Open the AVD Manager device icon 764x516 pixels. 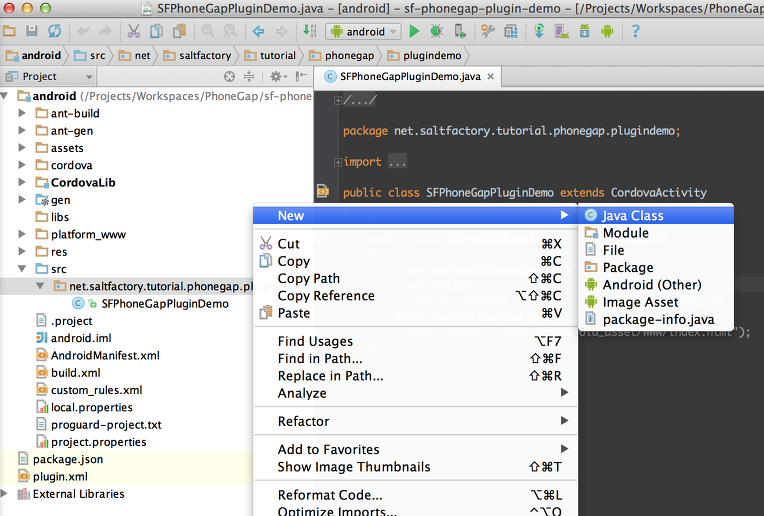point(561,32)
